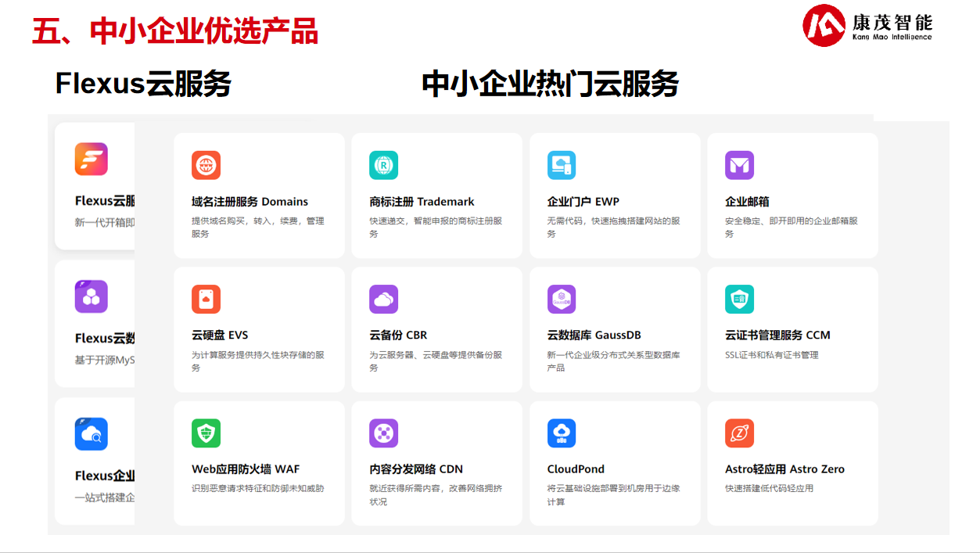Click the 内容分发网络 CDN title
980x553 pixels.
pos(416,469)
